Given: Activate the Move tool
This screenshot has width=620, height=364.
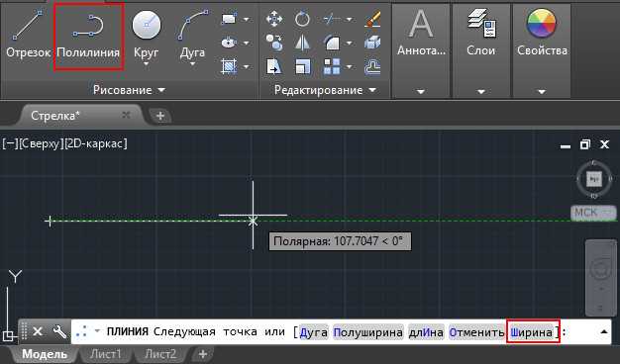Looking at the screenshot, I should (274, 19).
